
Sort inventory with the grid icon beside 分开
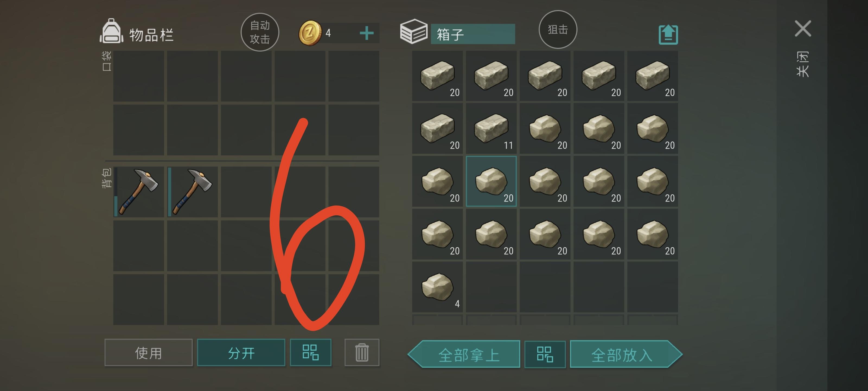coord(311,352)
